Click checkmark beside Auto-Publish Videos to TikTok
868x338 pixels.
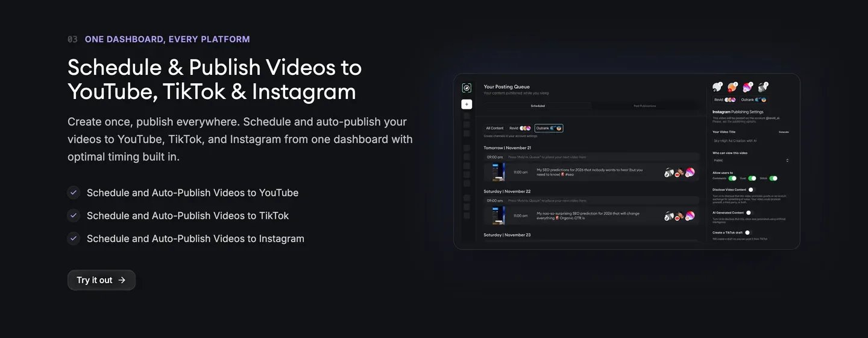click(x=74, y=215)
